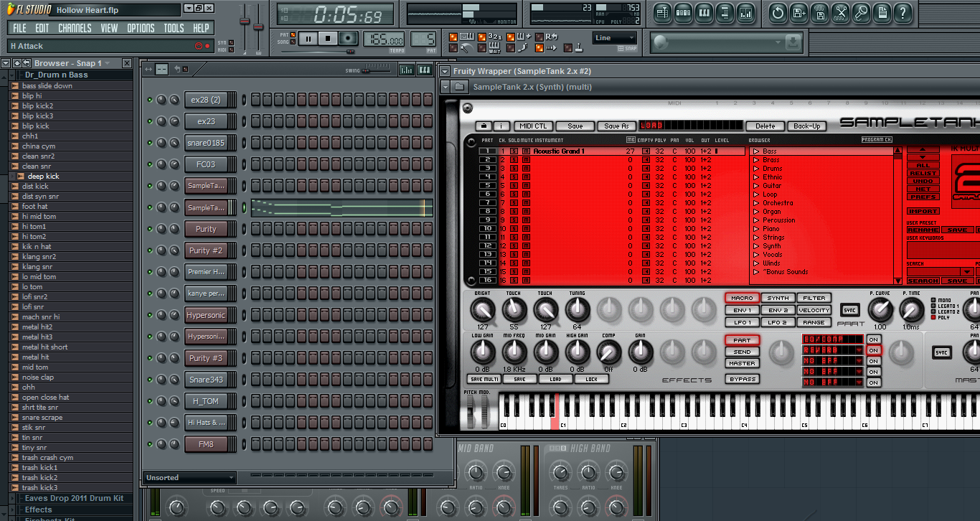Click the SAVE MULTI button
980x521 pixels.
(x=484, y=379)
